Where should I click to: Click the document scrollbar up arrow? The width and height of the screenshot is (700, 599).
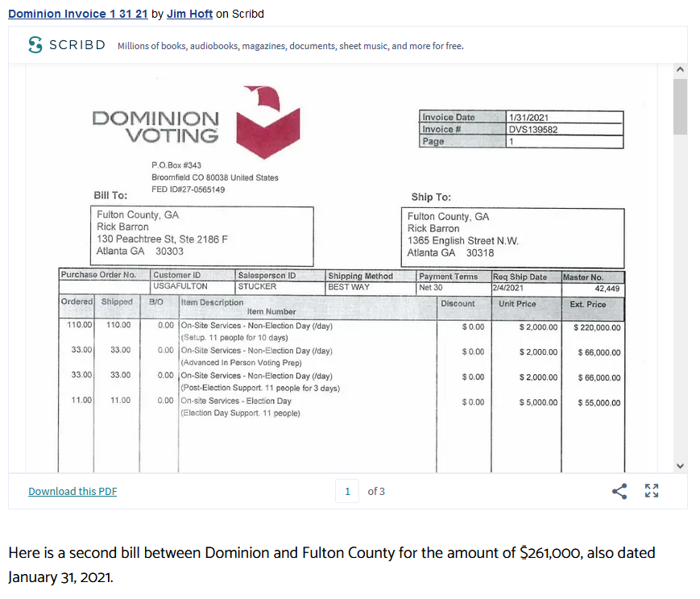pyautogui.click(x=680, y=69)
